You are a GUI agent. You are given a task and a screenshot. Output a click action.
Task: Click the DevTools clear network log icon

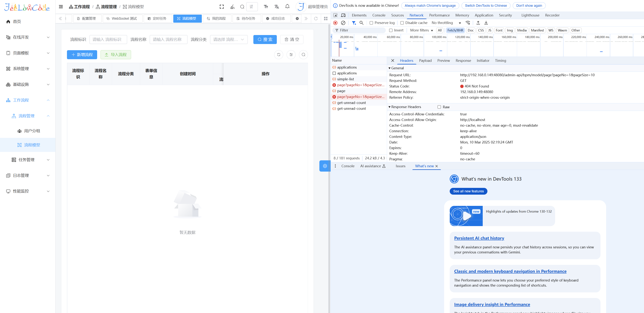coord(343,23)
